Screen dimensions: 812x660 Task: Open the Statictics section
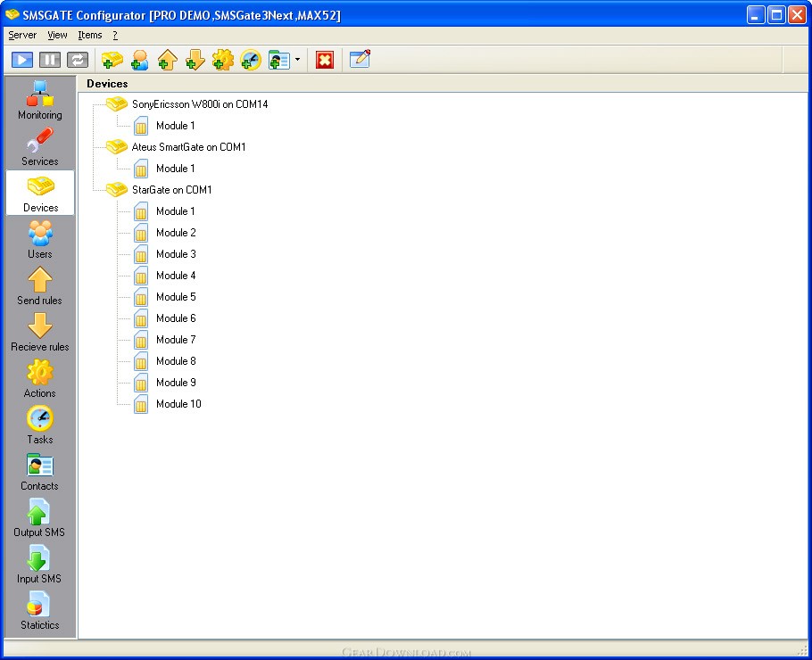point(40,610)
